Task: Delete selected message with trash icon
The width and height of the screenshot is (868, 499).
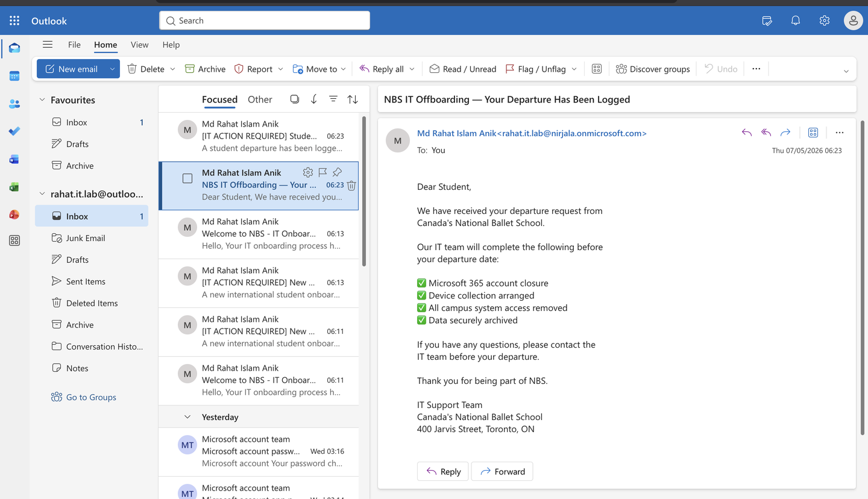Action: coord(351,186)
